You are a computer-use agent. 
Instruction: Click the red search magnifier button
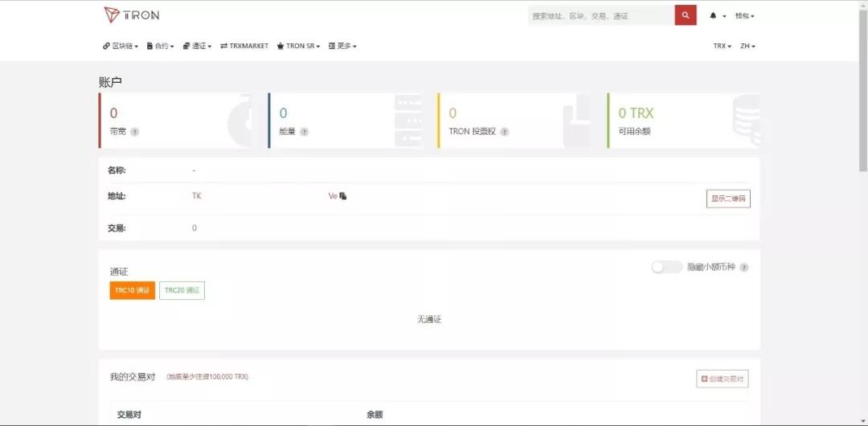(x=686, y=15)
